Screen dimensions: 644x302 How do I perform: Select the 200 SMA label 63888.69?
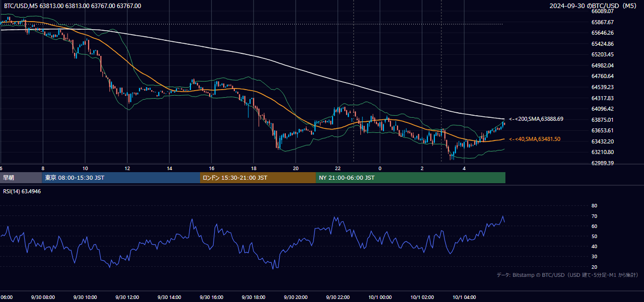[536, 119]
